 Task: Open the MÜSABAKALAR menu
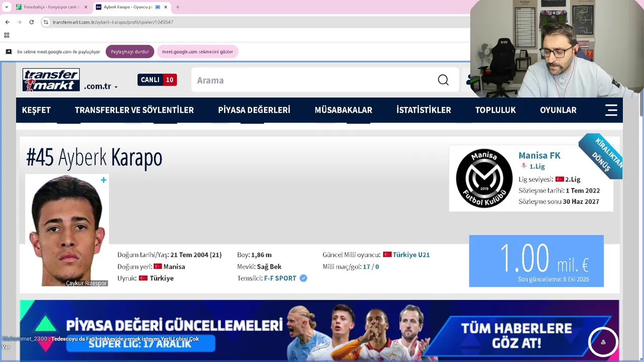click(x=344, y=110)
